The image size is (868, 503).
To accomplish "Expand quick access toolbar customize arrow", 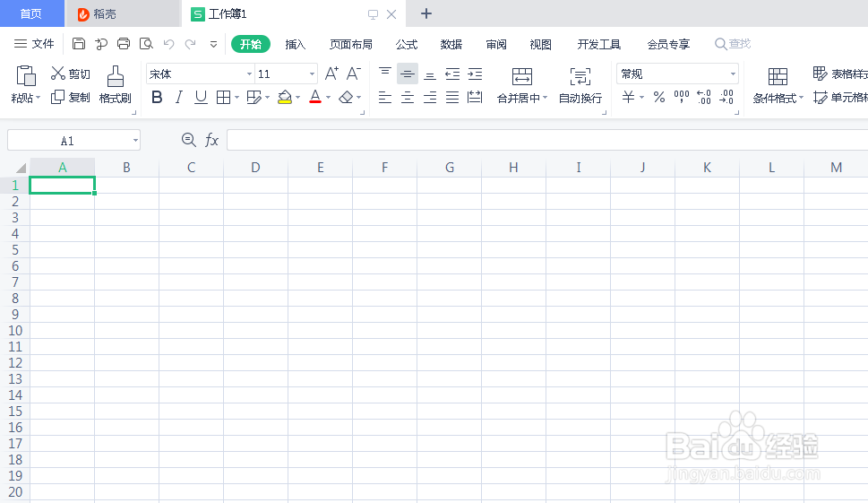I will (x=213, y=44).
